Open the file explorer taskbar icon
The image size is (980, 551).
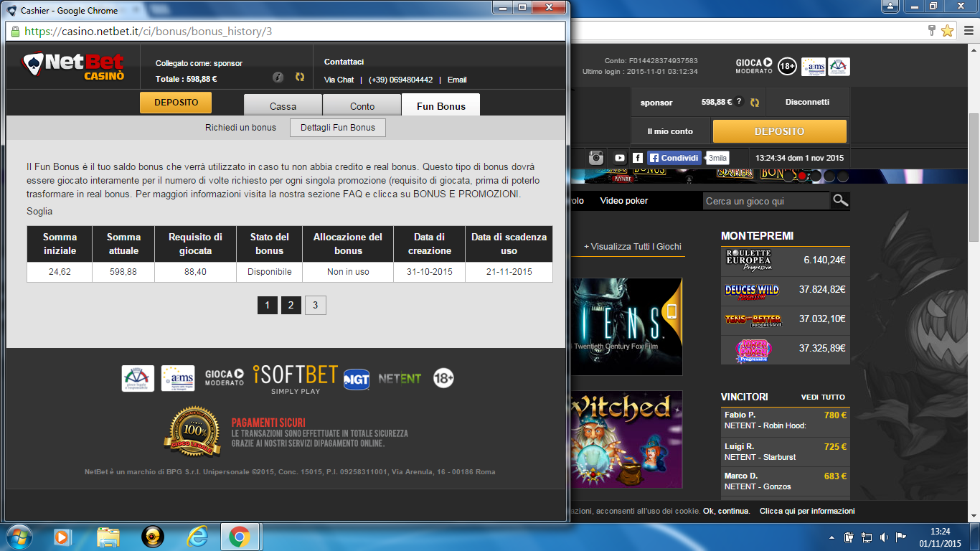(x=108, y=537)
